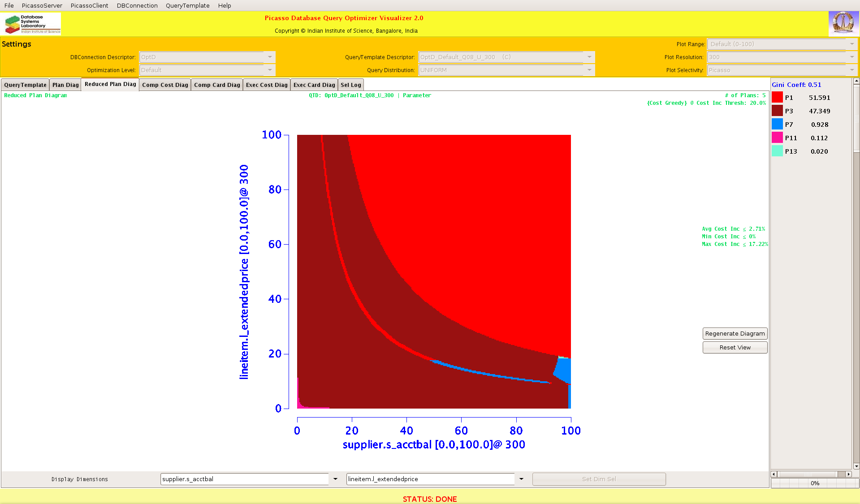Expand the DBConnection Descriptor dropdown
This screenshot has width=860, height=504.
click(x=270, y=57)
